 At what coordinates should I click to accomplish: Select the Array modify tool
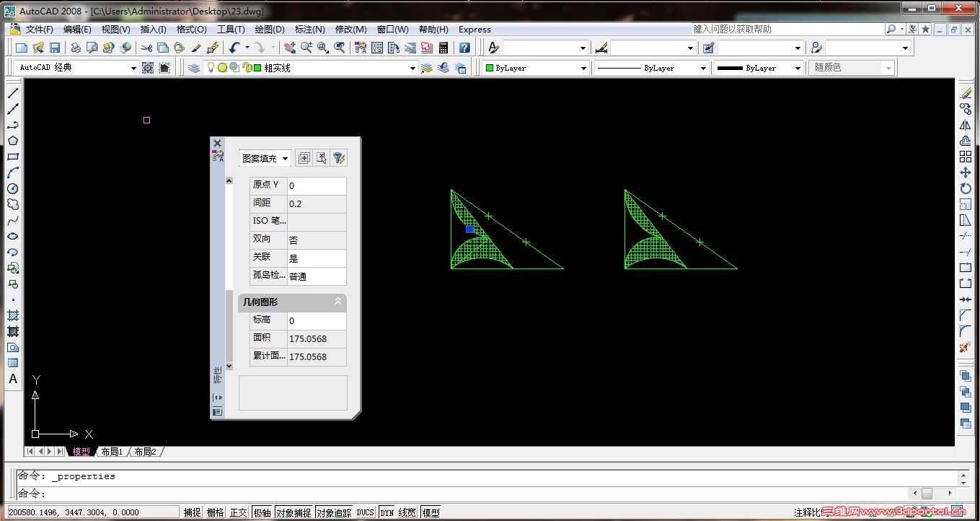point(966,157)
